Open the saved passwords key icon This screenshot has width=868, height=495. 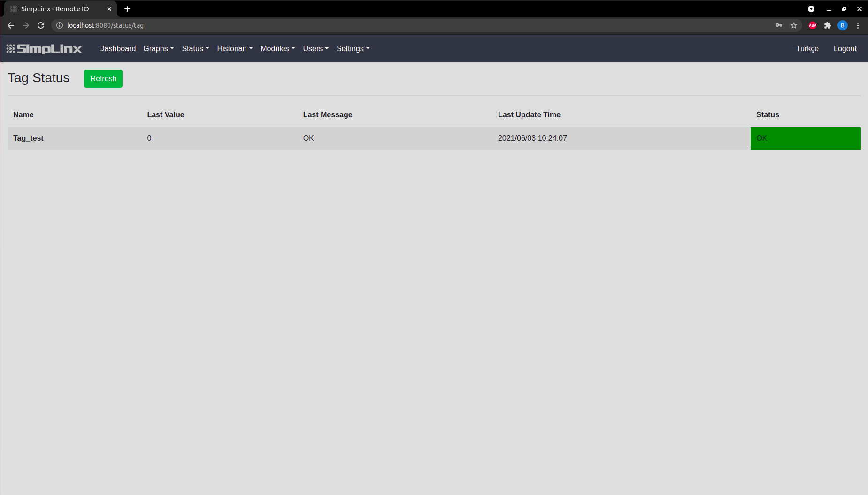coord(779,25)
